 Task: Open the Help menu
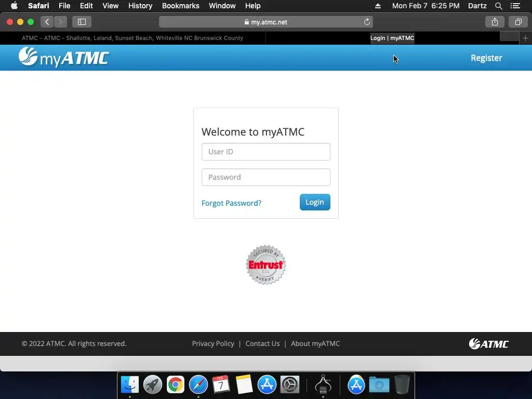click(x=253, y=6)
